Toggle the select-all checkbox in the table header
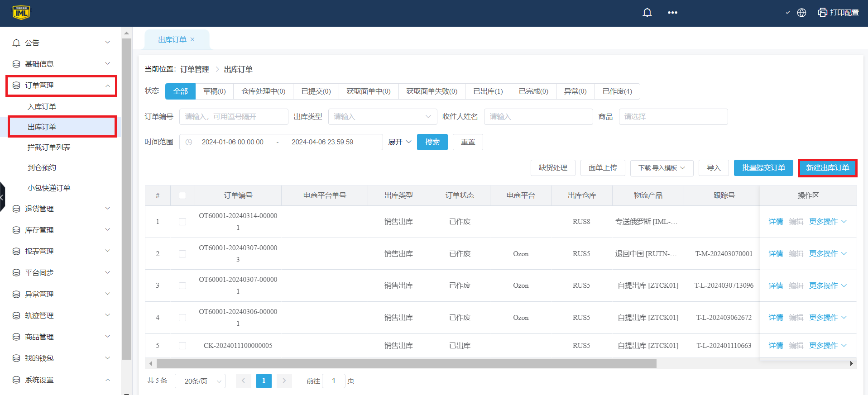 (182, 195)
